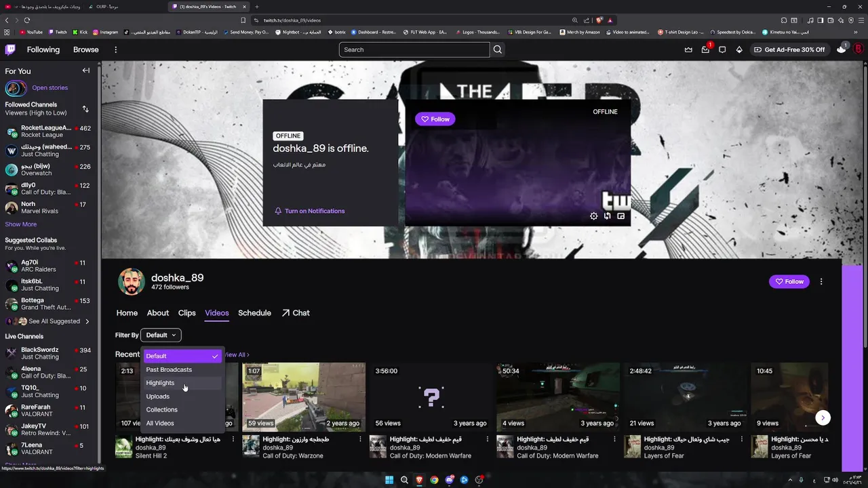Play the 1:07 Warzone highlight thumbnail
This screenshot has height=488, width=868.
point(304,397)
